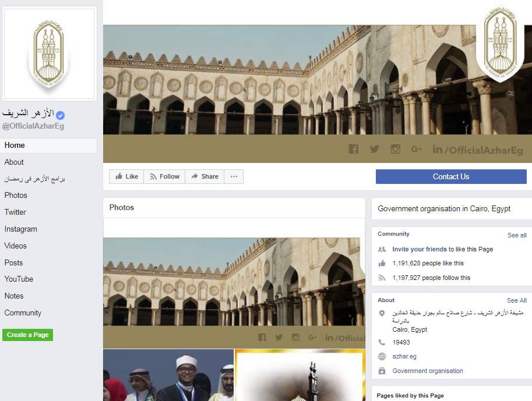Click the LinkedIn icon on cover banner

438,149
